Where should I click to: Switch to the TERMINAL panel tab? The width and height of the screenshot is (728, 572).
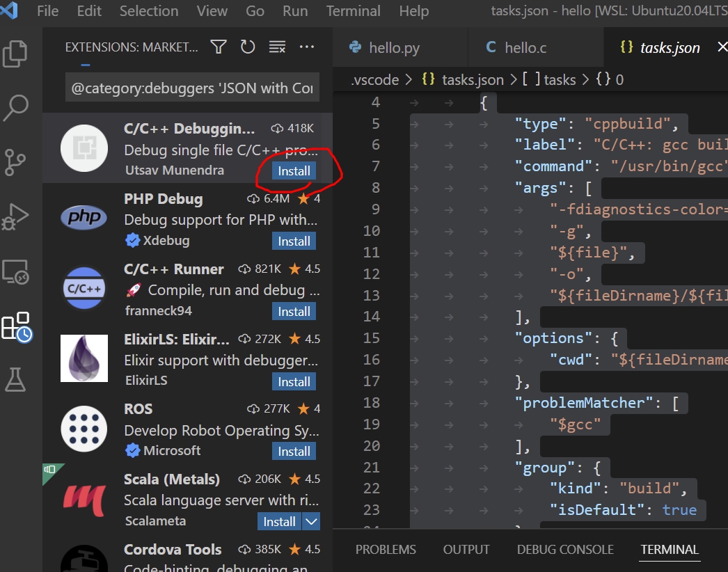(x=670, y=549)
